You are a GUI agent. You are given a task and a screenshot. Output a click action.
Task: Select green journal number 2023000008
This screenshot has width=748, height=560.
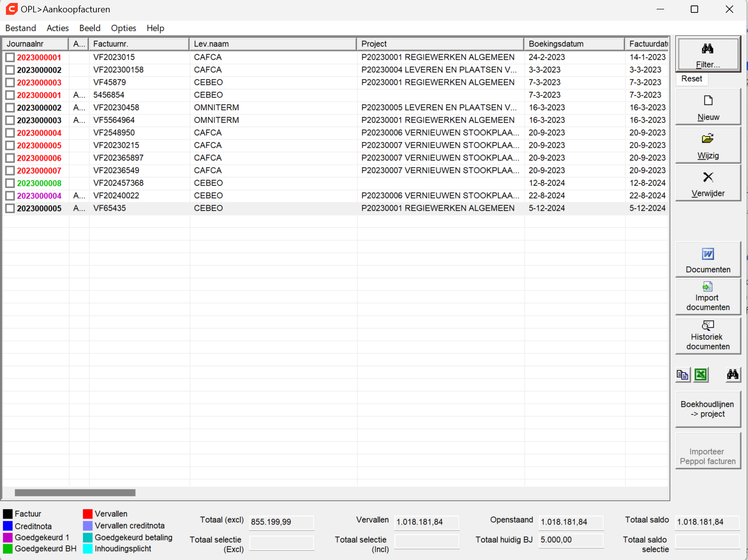click(x=39, y=183)
